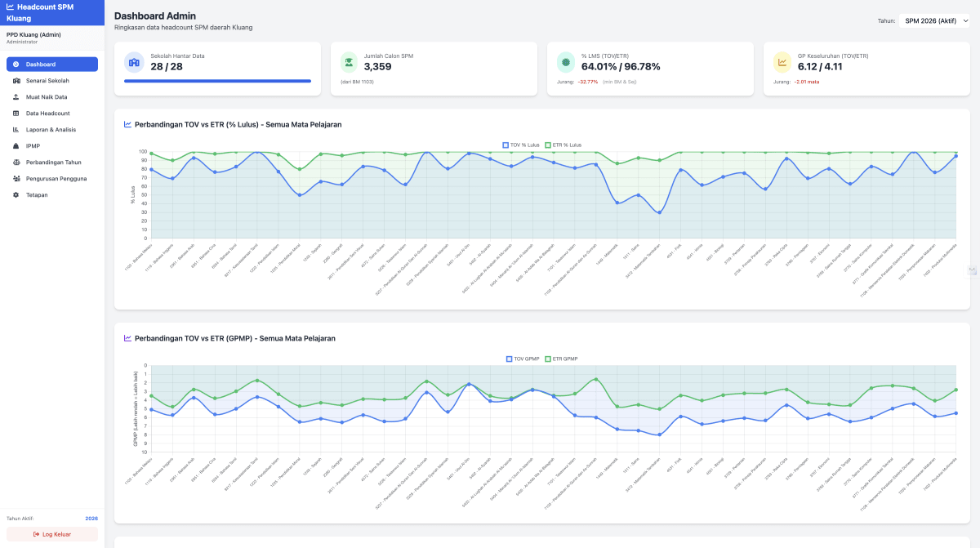980x548 pixels.
Task: Toggle the ETR GPMP legend series
Action: click(562, 359)
